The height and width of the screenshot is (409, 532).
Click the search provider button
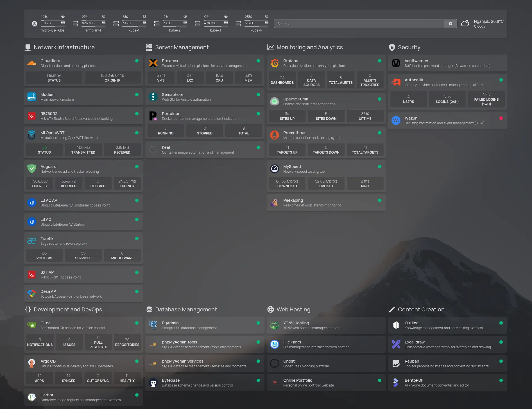pos(450,24)
